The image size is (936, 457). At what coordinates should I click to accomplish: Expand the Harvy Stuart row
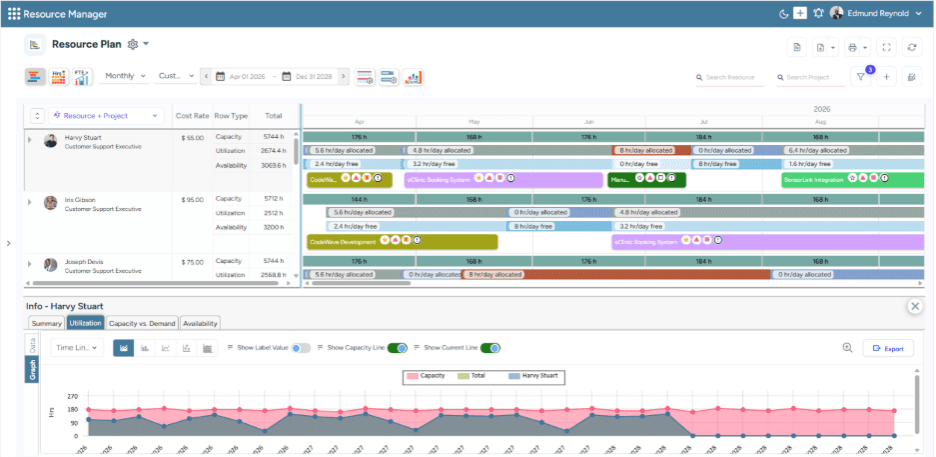click(x=29, y=140)
